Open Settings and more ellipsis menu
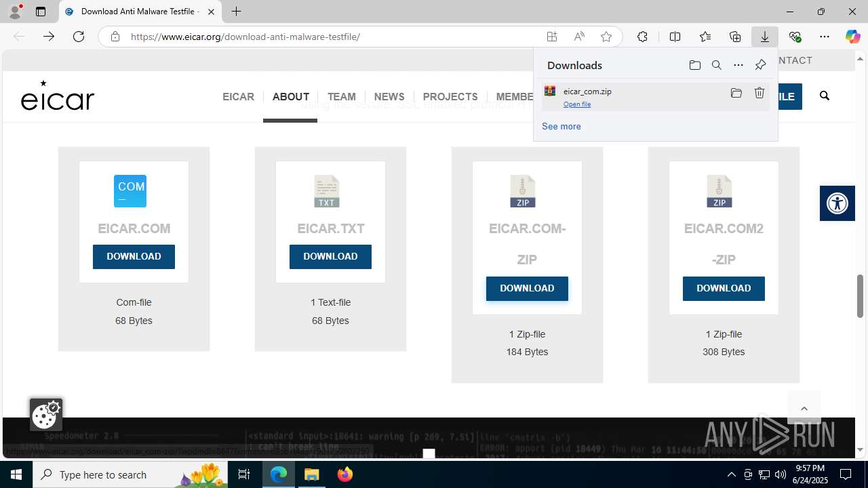 click(x=825, y=37)
